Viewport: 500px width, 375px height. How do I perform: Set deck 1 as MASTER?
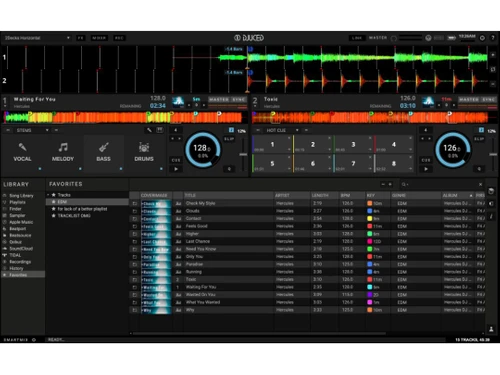pos(219,99)
